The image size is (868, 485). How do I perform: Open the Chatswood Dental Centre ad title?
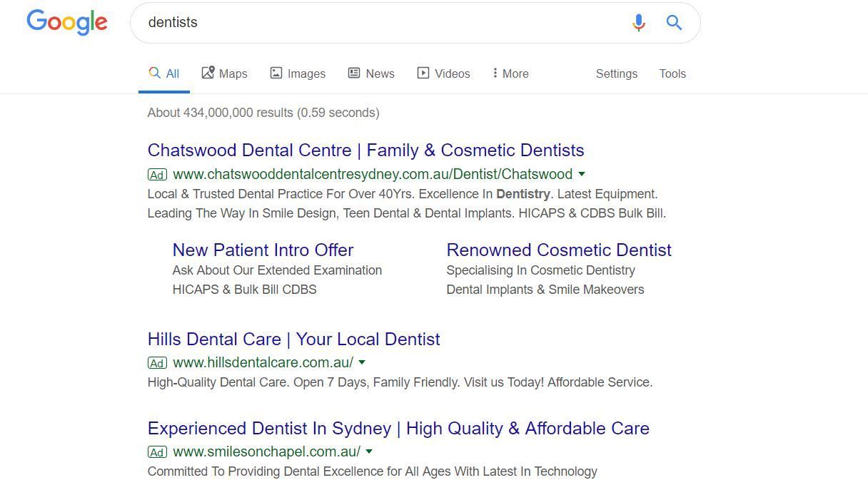pyautogui.click(x=365, y=150)
